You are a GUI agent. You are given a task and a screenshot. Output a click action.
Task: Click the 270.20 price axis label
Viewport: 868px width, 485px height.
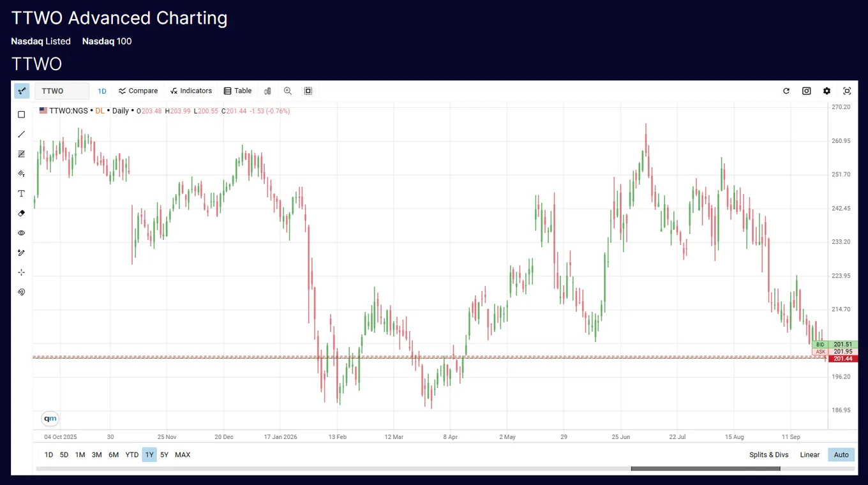(841, 107)
